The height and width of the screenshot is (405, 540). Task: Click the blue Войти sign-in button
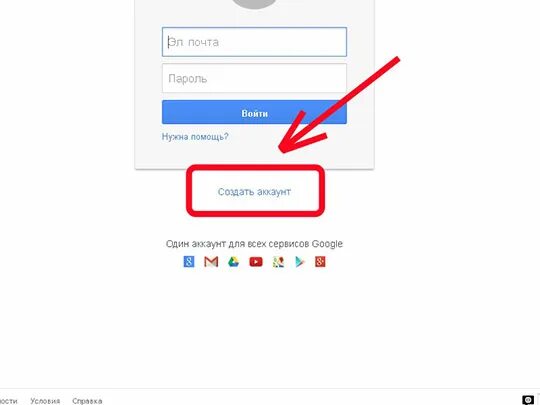[255, 112]
